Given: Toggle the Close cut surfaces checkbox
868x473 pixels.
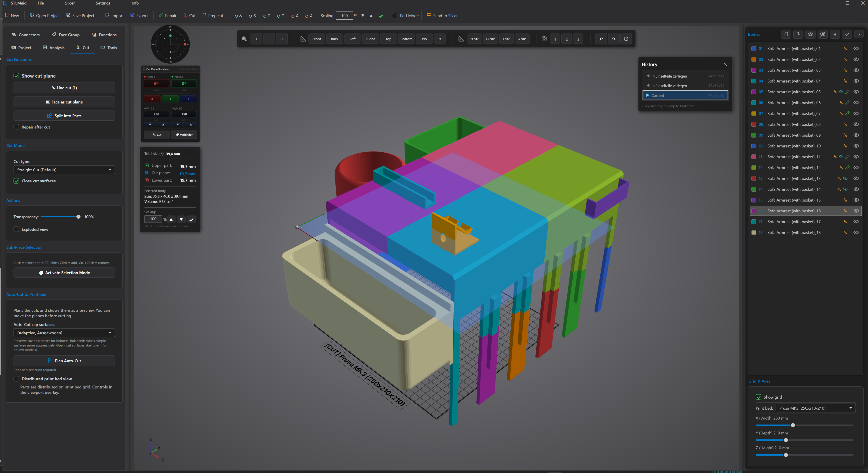Looking at the screenshot, I should pyautogui.click(x=16, y=181).
